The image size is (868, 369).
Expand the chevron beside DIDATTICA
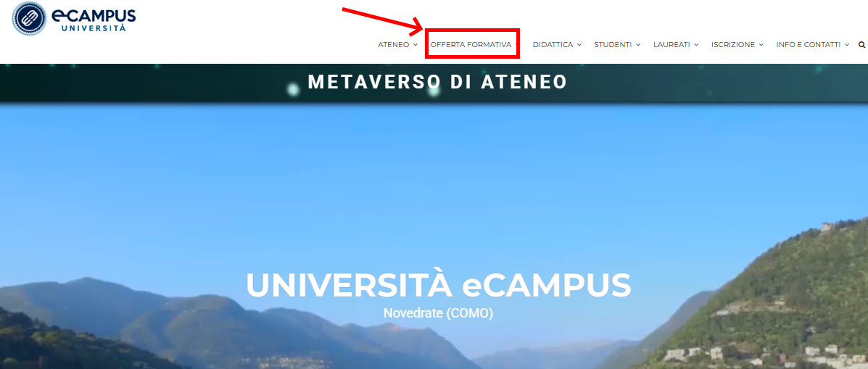[579, 45]
